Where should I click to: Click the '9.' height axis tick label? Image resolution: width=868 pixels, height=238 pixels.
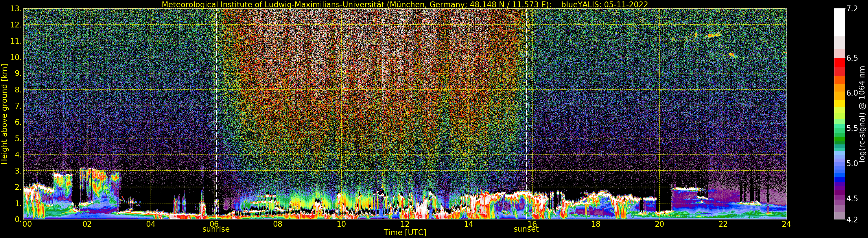click(18, 73)
